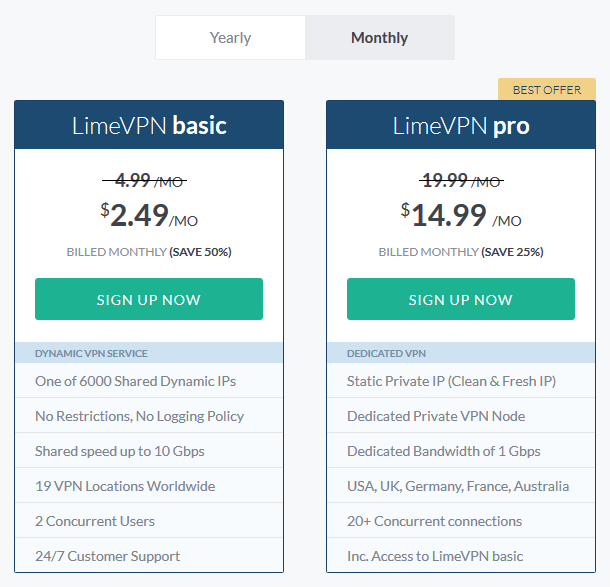The width and height of the screenshot is (610, 587).
Task: Sign up for LimeVPN basic plan
Action: (x=149, y=299)
